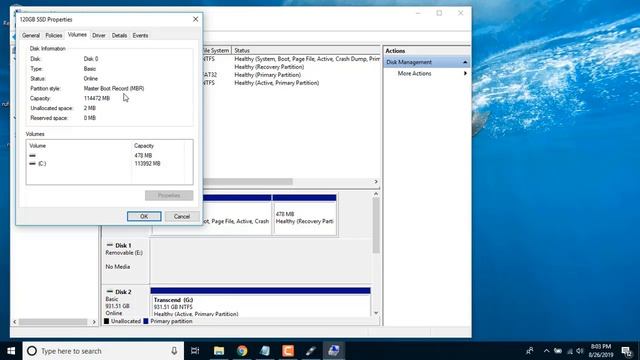
Task: Confirm with the OK button
Action: point(144,216)
